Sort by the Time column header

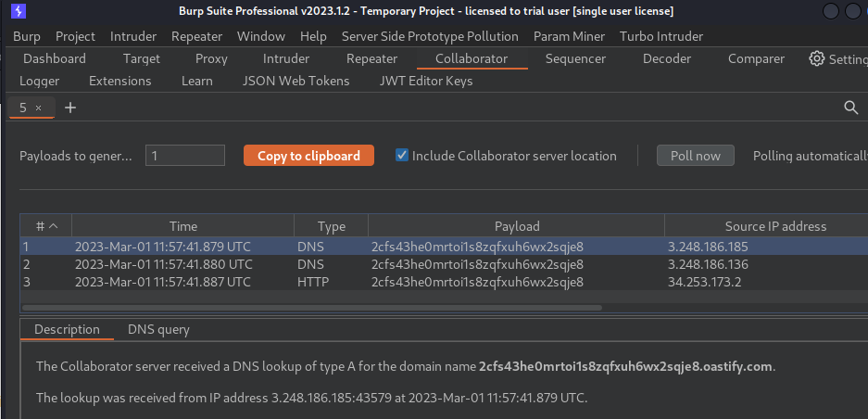pos(183,226)
